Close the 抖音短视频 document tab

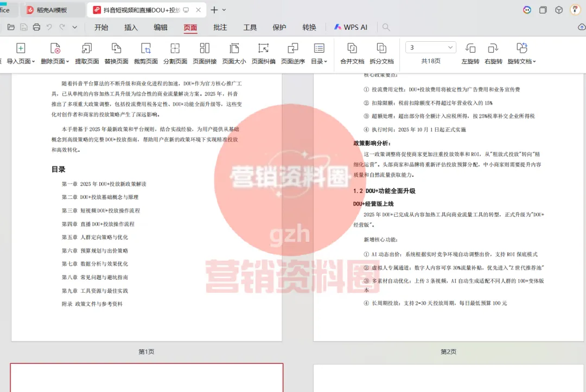[x=199, y=10]
